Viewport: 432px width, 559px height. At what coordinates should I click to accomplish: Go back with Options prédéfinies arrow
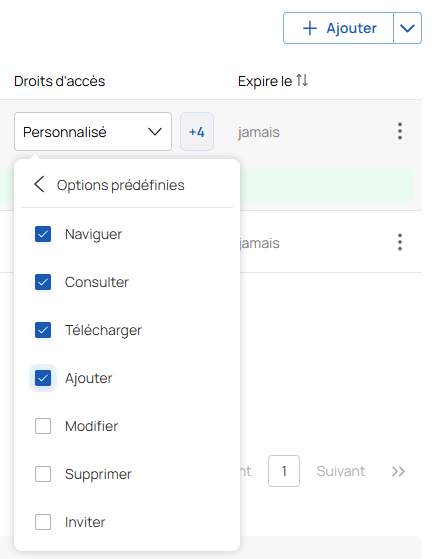point(39,184)
